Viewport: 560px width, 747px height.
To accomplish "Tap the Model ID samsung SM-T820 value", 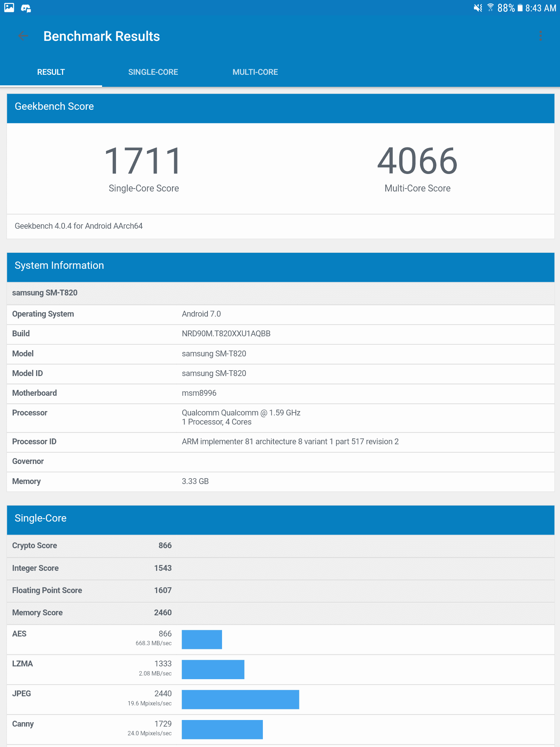I will (x=214, y=373).
